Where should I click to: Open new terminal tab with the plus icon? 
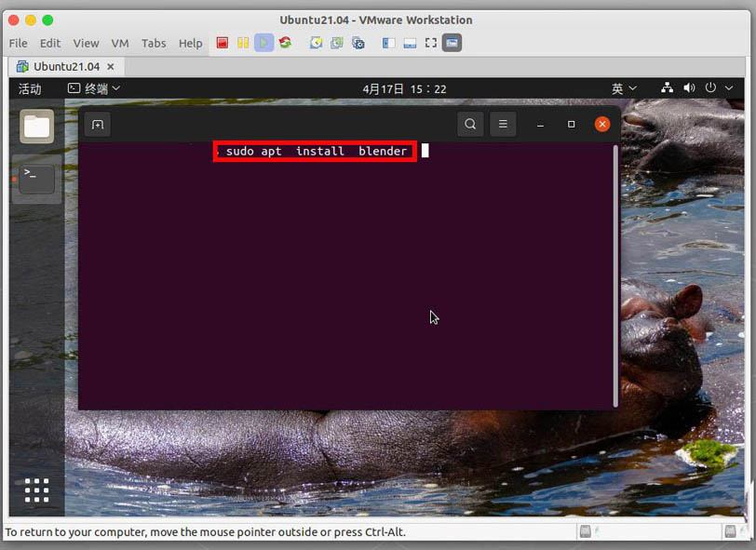[98, 125]
